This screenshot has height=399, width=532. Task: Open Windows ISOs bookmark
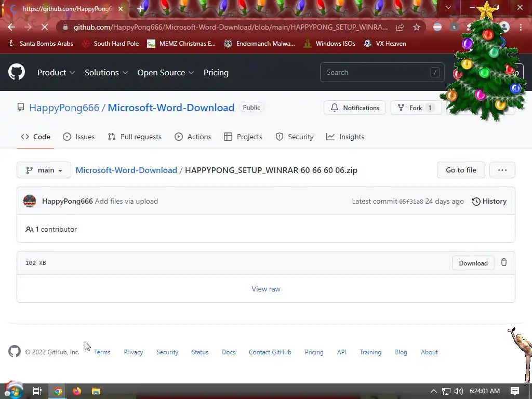point(329,44)
